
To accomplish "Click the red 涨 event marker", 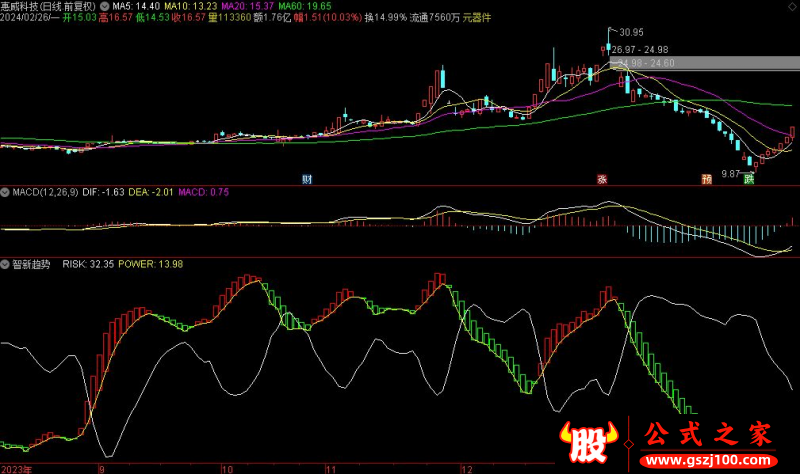I will pos(602,179).
